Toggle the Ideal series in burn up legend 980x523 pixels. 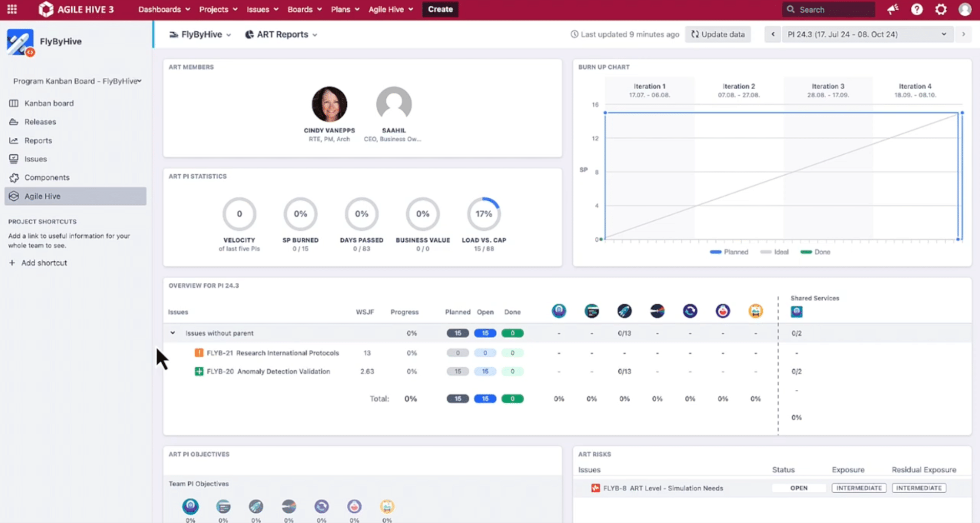(x=775, y=252)
